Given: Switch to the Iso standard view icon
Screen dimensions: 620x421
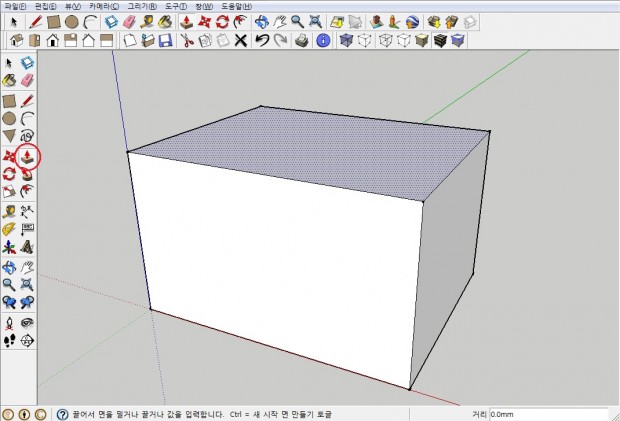Looking at the screenshot, I should click(x=16, y=40).
